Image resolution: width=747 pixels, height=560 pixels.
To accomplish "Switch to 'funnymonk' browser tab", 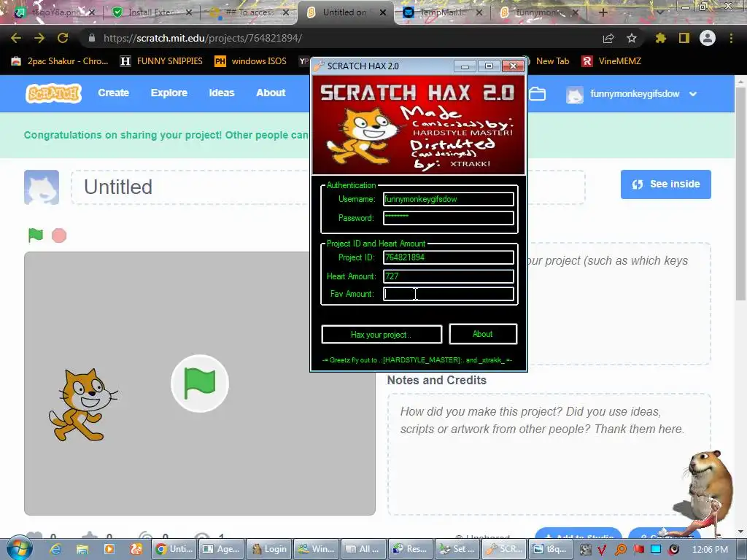I will [x=539, y=12].
